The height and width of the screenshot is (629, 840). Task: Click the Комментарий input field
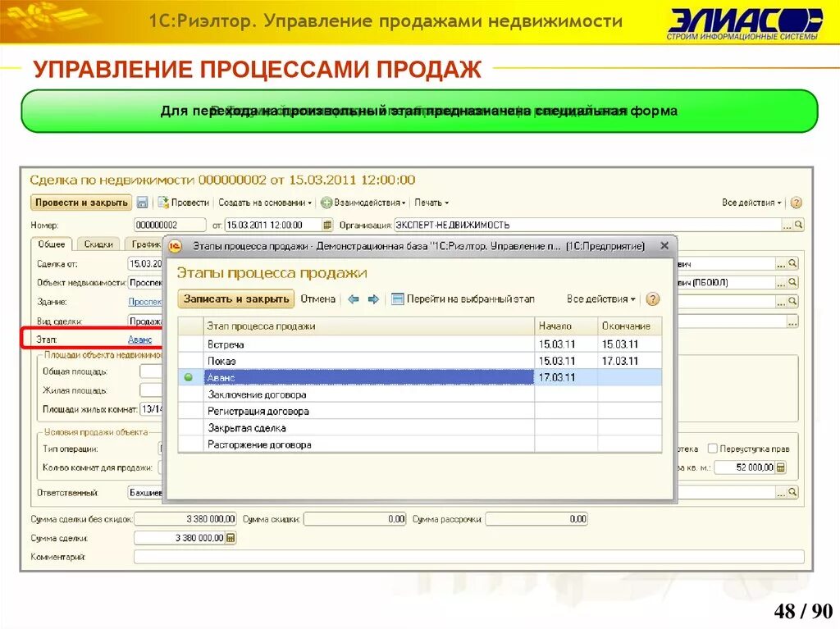468,557
